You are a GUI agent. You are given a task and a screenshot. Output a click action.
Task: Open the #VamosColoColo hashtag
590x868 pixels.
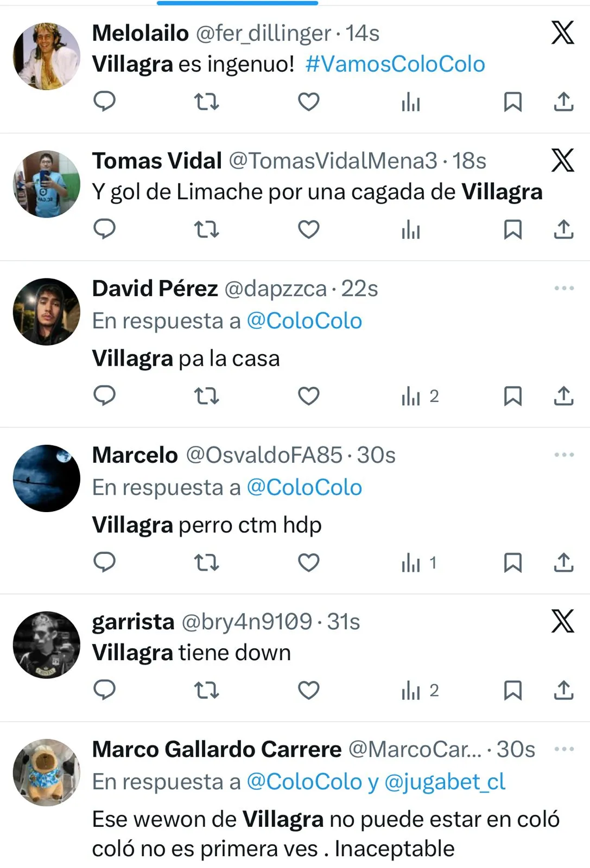point(395,64)
